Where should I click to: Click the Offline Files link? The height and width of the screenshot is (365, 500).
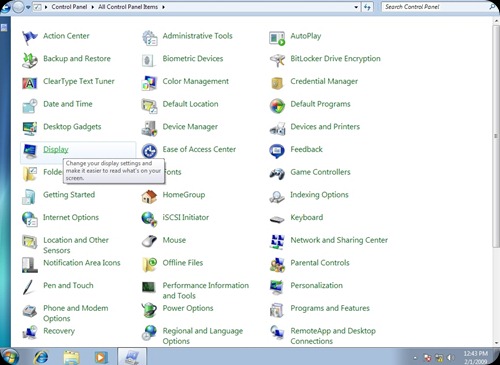point(183,263)
